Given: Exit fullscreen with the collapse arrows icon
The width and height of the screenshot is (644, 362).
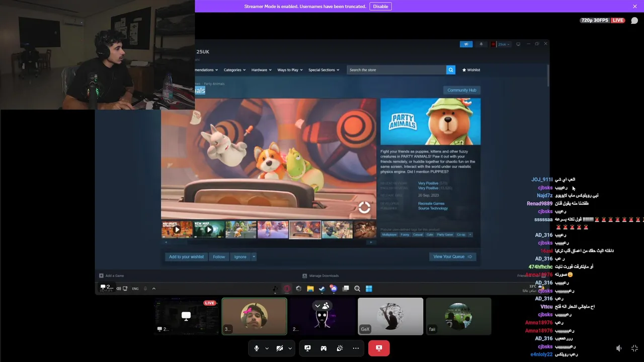Looking at the screenshot, I should [x=634, y=348].
